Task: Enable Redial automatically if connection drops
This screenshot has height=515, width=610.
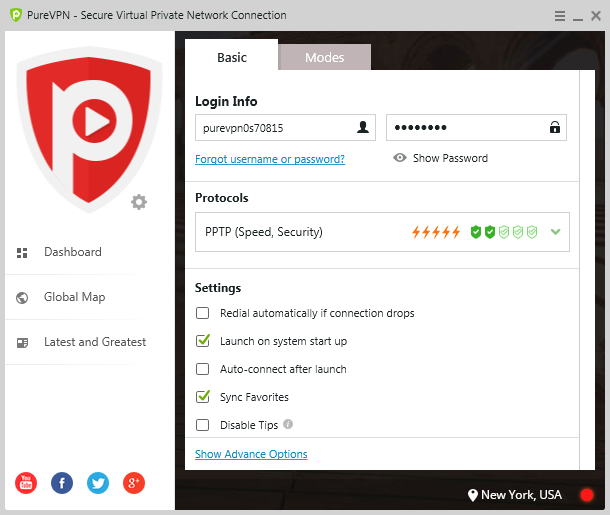Action: click(202, 313)
